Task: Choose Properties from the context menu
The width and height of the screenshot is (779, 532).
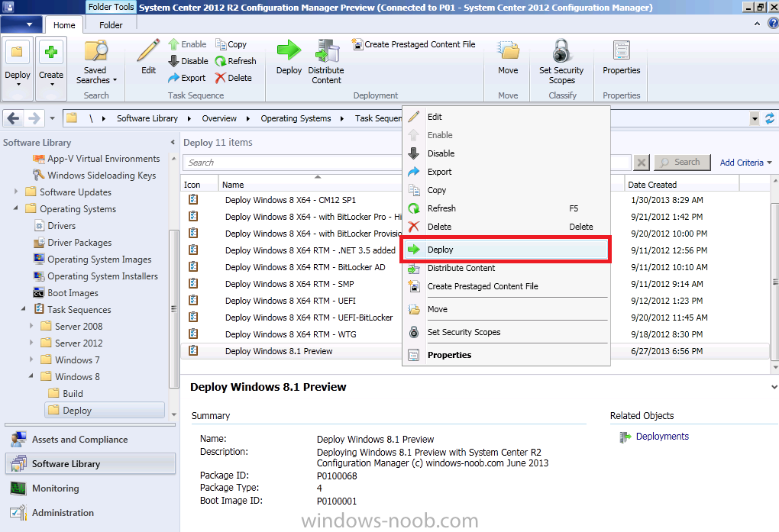Action: click(506, 355)
